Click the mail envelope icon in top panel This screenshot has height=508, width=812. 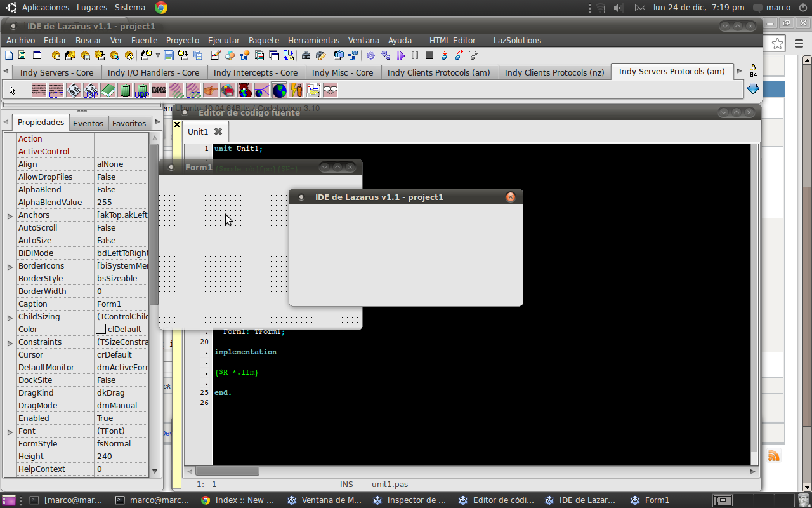(641, 8)
